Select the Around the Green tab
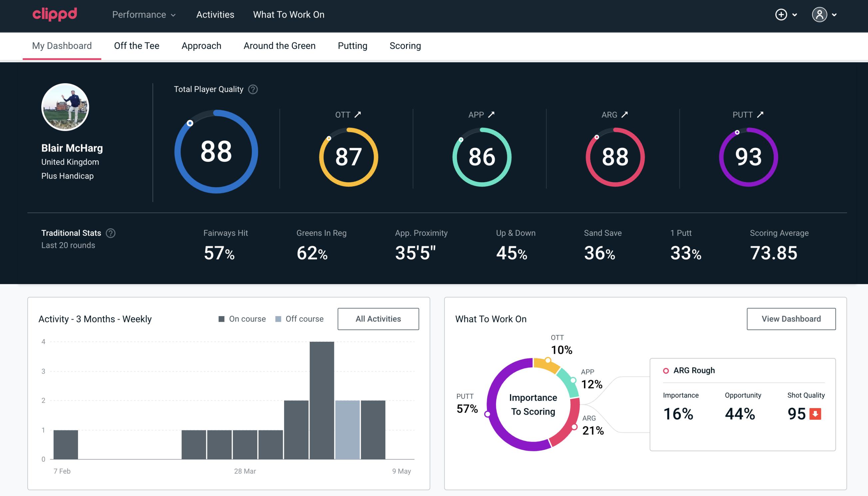This screenshot has width=868, height=496. click(279, 45)
